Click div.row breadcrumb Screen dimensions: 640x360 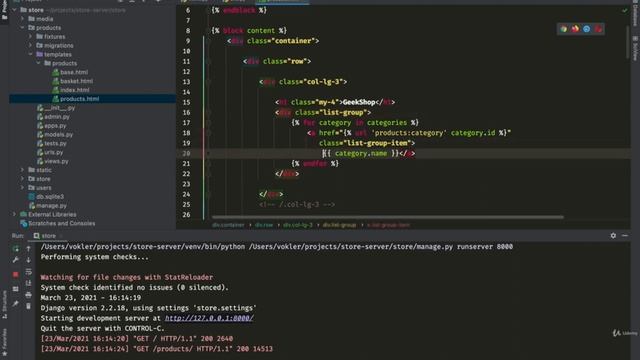(264, 225)
